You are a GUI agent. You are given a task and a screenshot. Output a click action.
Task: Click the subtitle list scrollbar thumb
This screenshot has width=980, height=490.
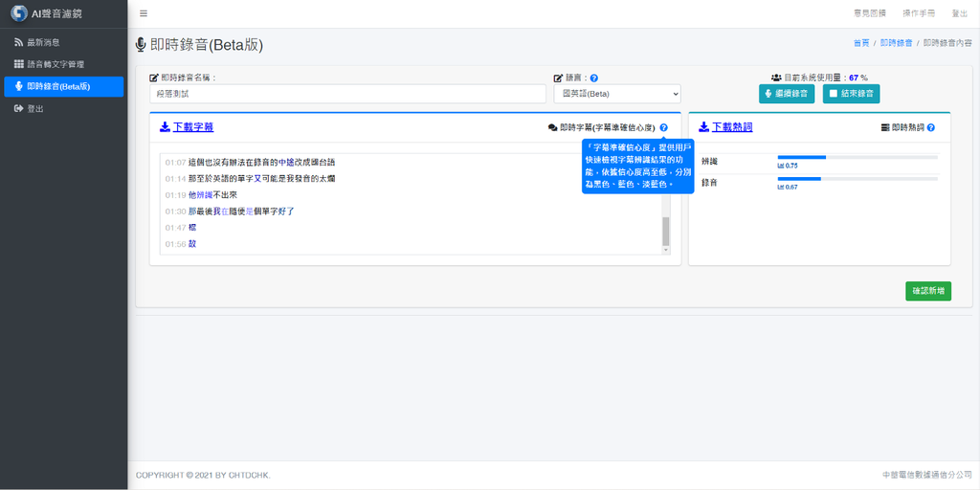(x=666, y=232)
